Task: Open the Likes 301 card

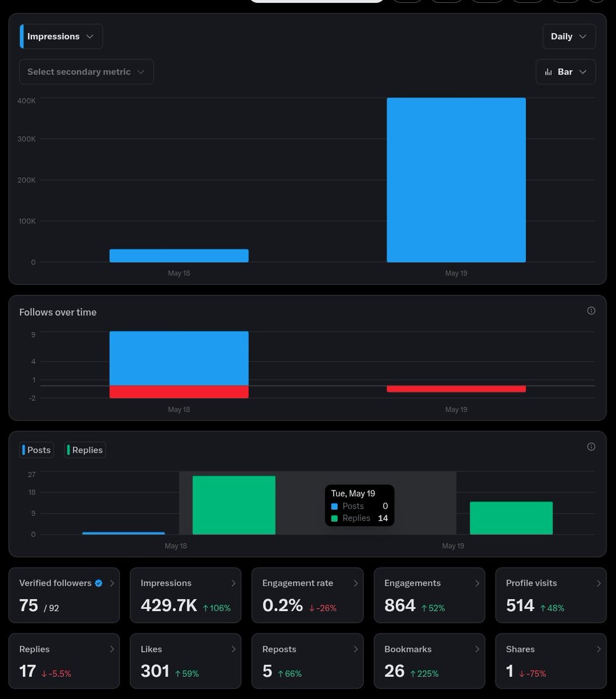Action: tap(186, 661)
